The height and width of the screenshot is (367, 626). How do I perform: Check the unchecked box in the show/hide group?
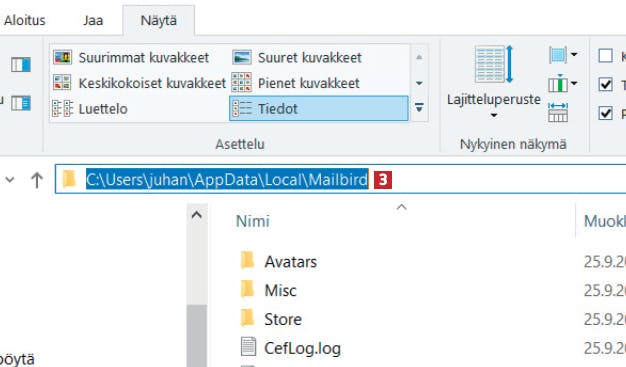605,56
